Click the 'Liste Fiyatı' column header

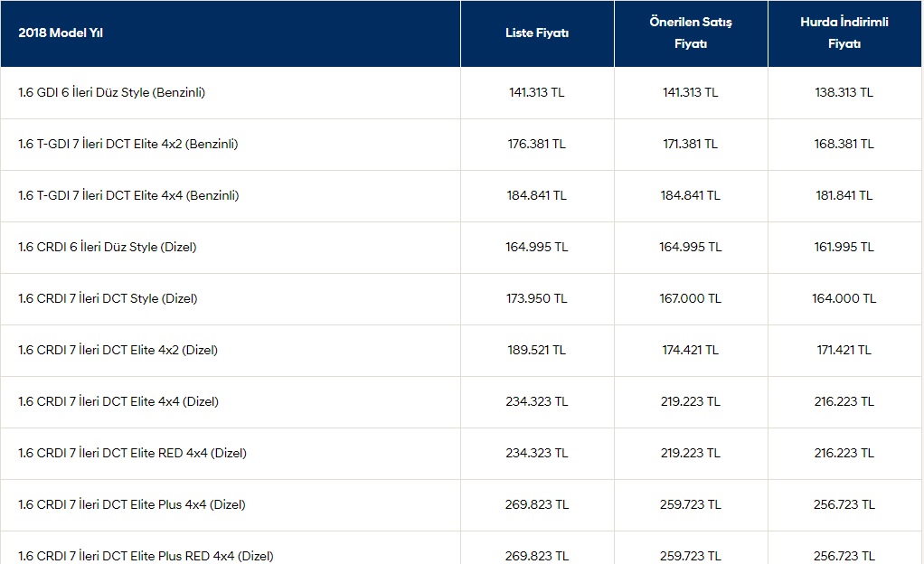(537, 33)
